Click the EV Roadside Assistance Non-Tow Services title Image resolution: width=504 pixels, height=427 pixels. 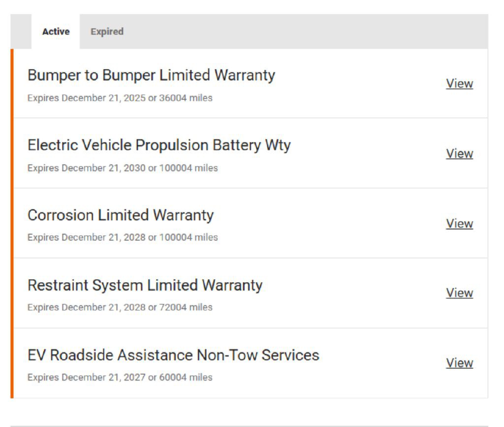pyautogui.click(x=173, y=355)
